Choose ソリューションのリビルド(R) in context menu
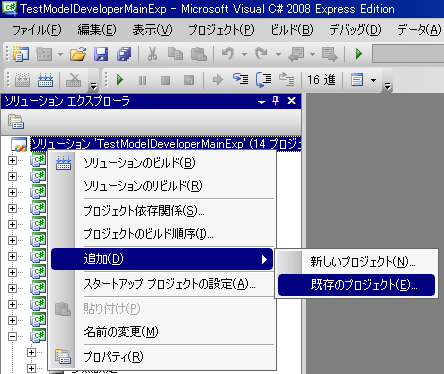This screenshot has height=374, width=444. click(163, 186)
